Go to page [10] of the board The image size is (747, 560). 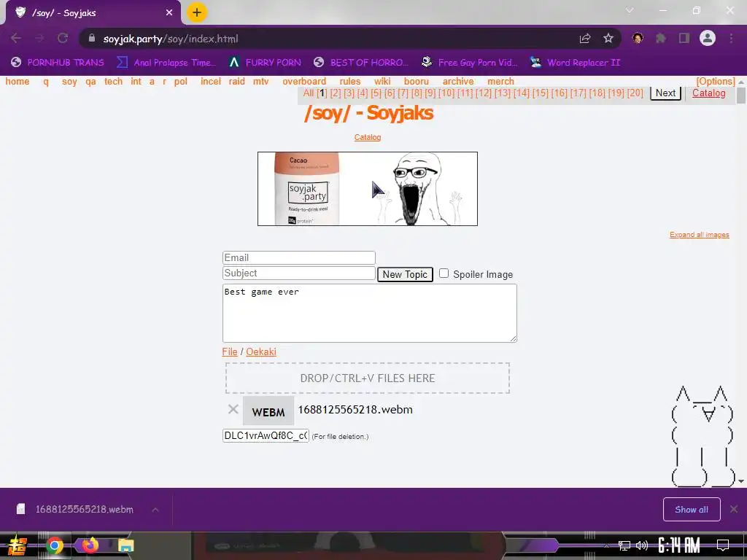(446, 93)
